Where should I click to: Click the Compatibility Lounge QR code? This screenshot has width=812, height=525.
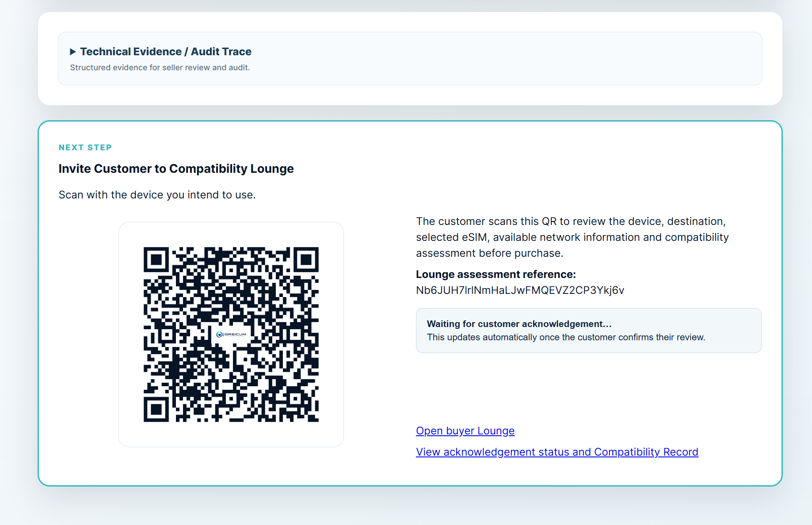[x=231, y=335]
